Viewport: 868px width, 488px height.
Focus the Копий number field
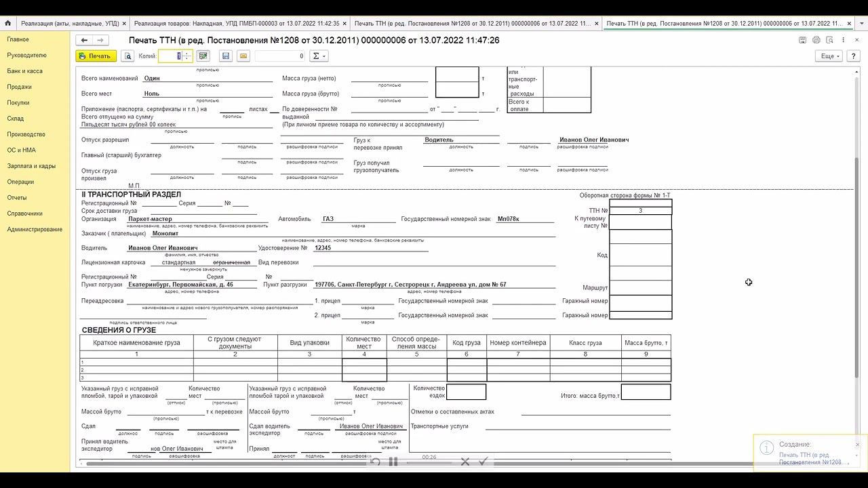tap(170, 56)
